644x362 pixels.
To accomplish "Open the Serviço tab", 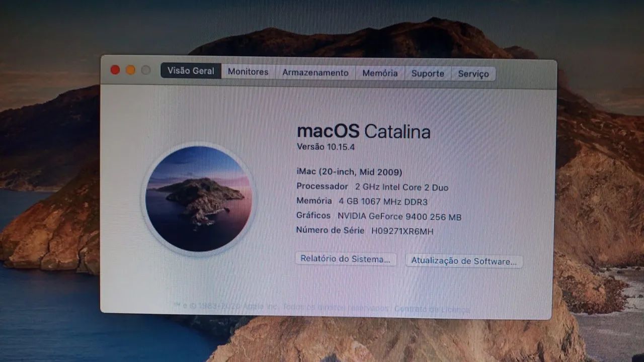I will 472,74.
